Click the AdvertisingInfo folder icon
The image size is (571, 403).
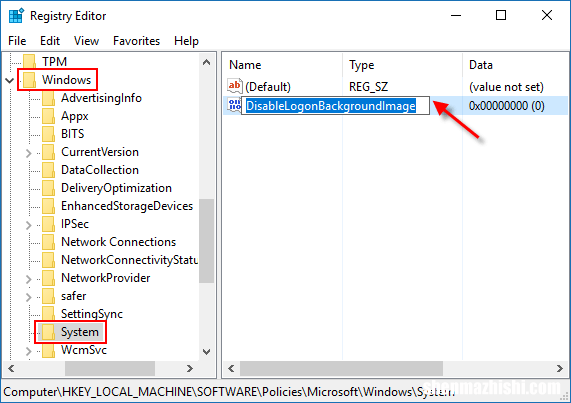pos(48,98)
